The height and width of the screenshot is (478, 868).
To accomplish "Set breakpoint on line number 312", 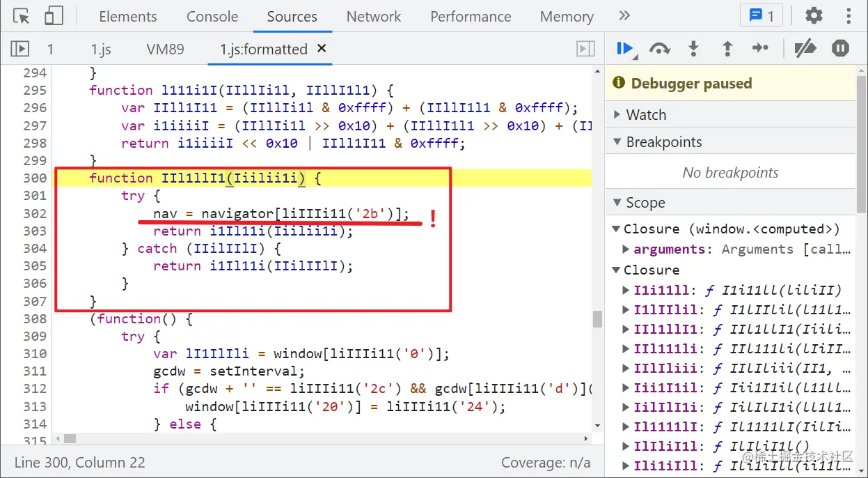I will tap(34, 389).
